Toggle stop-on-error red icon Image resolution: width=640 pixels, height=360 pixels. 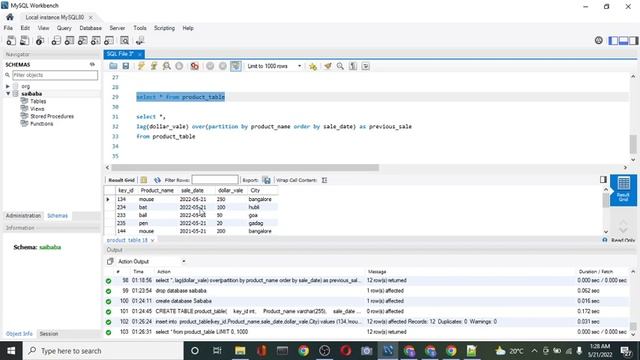[x=195, y=66]
